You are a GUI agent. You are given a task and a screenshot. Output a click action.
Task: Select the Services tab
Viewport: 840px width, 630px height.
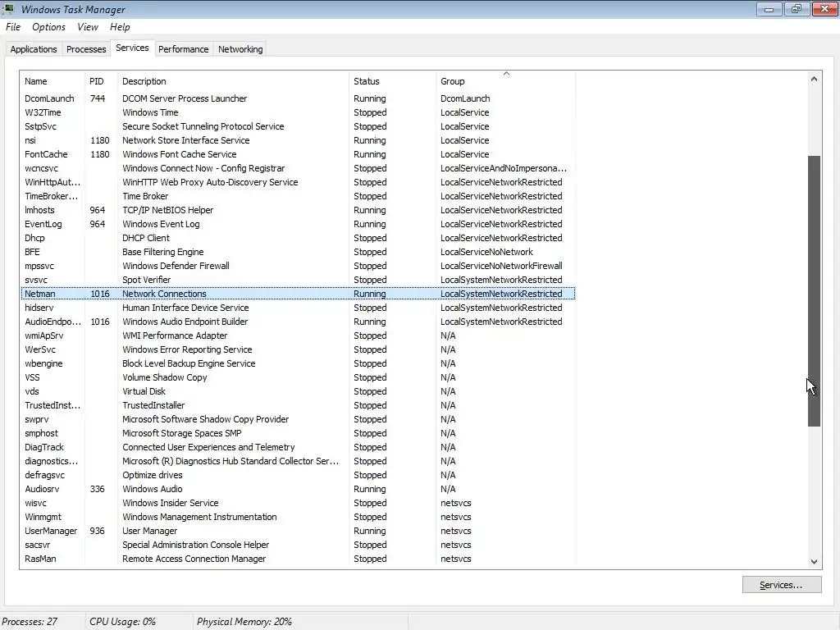pyautogui.click(x=132, y=48)
